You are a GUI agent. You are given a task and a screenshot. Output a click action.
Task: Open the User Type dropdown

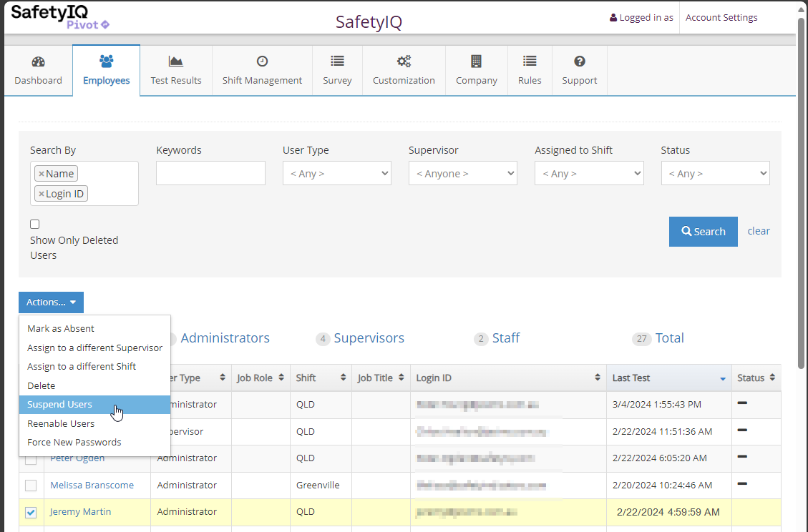coord(336,173)
